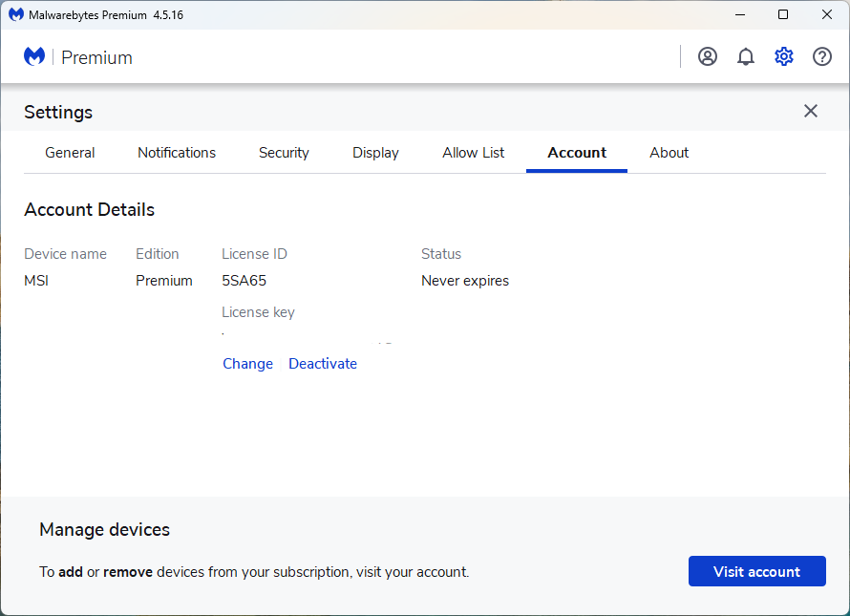The image size is (850, 616).
Task: Click the device name MSI
Action: pos(36,281)
